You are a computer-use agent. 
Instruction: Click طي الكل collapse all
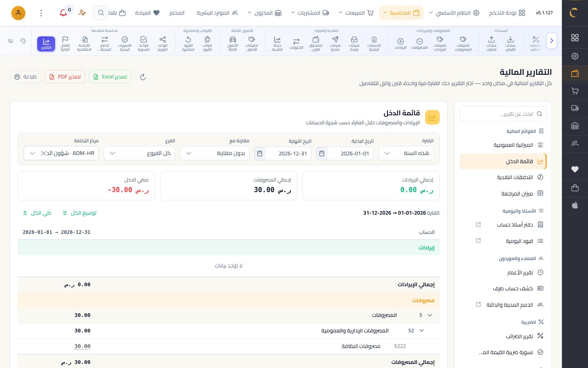(37, 213)
